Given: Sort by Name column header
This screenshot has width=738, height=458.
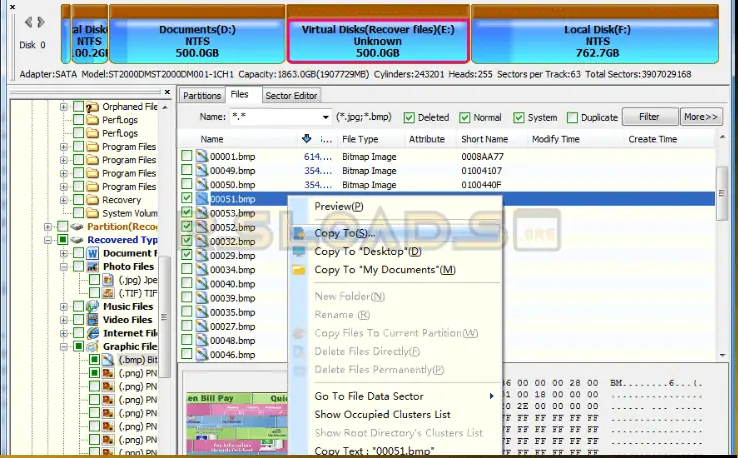Looking at the screenshot, I should pos(212,139).
